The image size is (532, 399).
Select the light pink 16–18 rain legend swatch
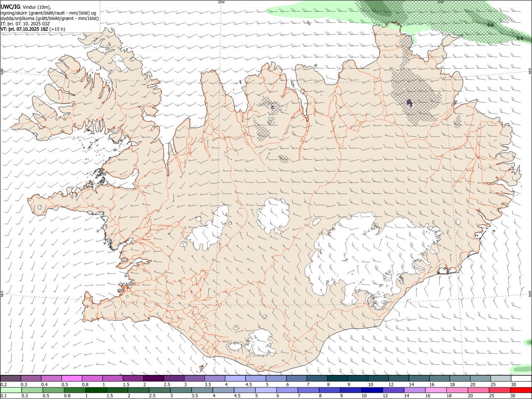pyautogui.click(x=436, y=390)
